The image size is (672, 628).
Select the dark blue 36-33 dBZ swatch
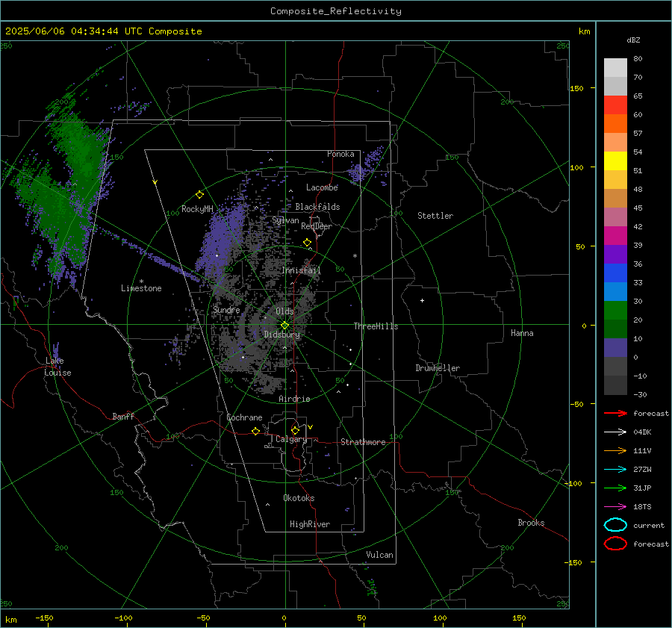coord(615,273)
